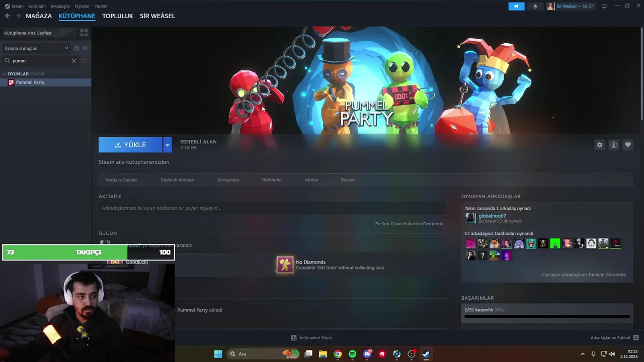Click the ready-to-play filter icon in sidebar
Image resolution: width=644 pixels, height=362 pixels.
point(85,48)
